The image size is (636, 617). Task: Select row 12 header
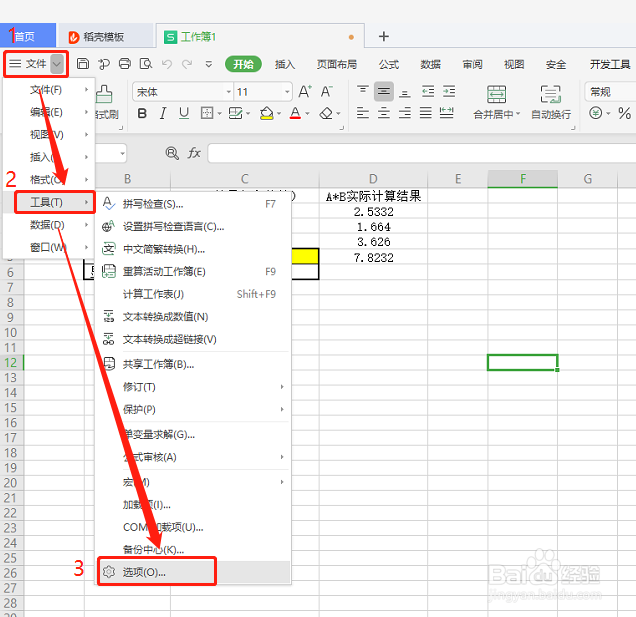click(x=11, y=362)
